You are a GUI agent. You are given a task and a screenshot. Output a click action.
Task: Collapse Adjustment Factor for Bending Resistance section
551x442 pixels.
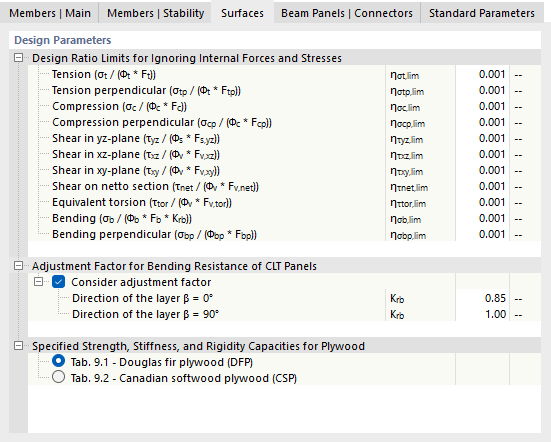(19, 266)
